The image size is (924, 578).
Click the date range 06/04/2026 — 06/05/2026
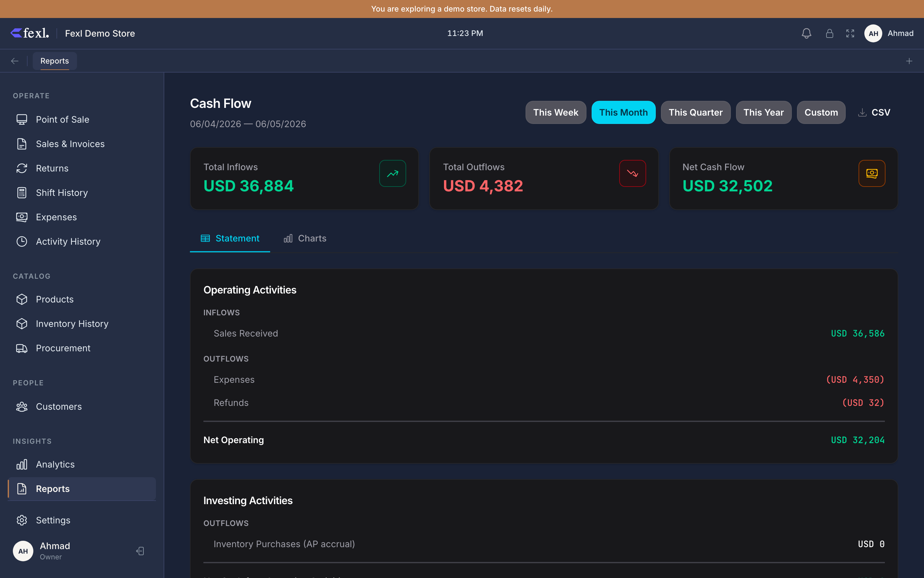point(248,124)
